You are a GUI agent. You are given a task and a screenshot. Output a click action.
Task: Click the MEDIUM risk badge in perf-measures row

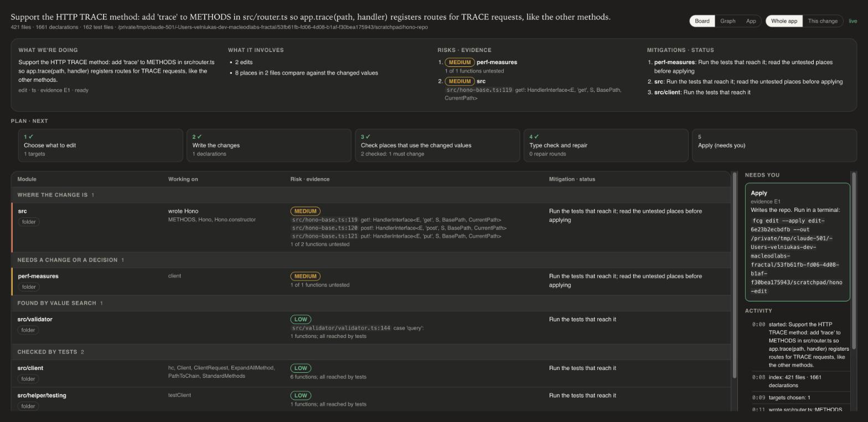click(306, 276)
